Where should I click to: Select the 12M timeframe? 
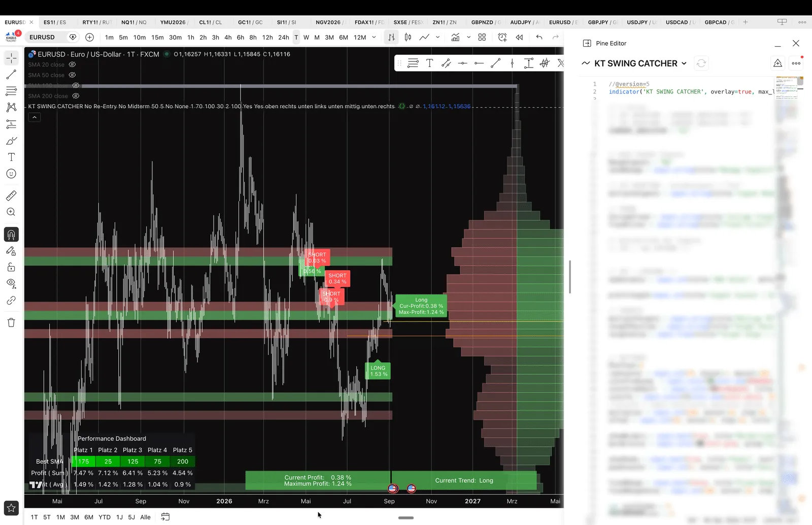coord(360,37)
